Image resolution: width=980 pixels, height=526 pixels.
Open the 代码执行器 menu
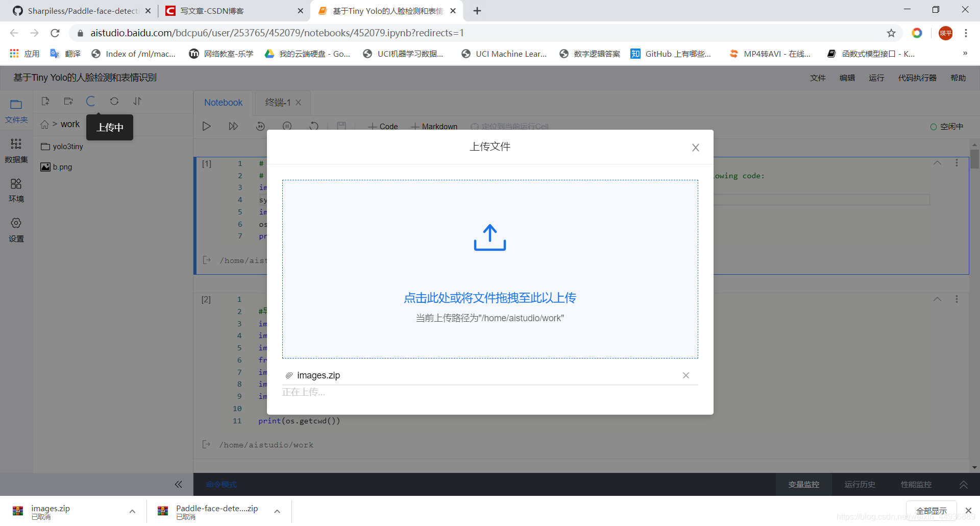coord(917,78)
